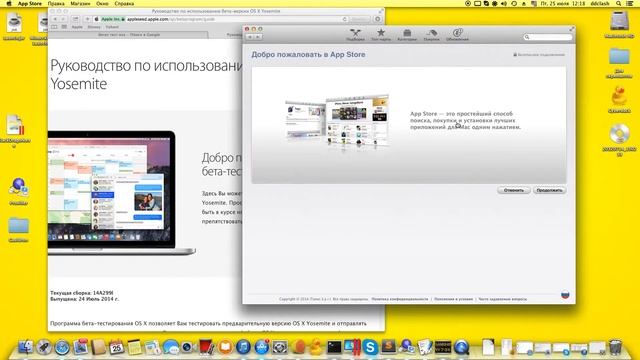Viewport: 640px width, 360px height.
Task: Open Notes from the Dock
Action: pos(134,347)
